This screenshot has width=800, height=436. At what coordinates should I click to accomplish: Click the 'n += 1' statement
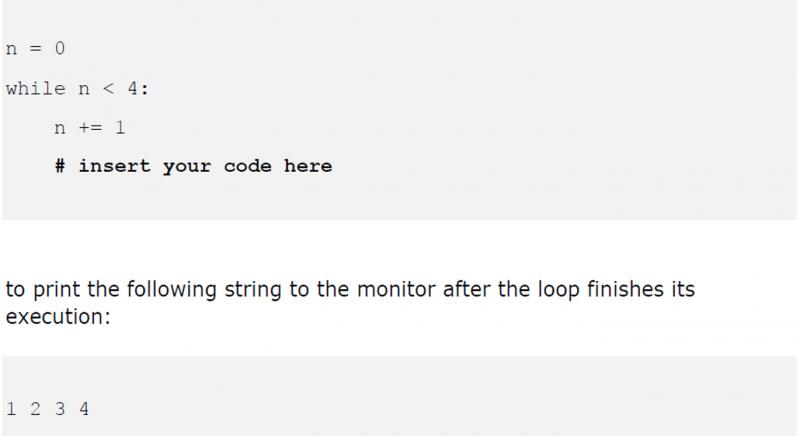coord(90,127)
